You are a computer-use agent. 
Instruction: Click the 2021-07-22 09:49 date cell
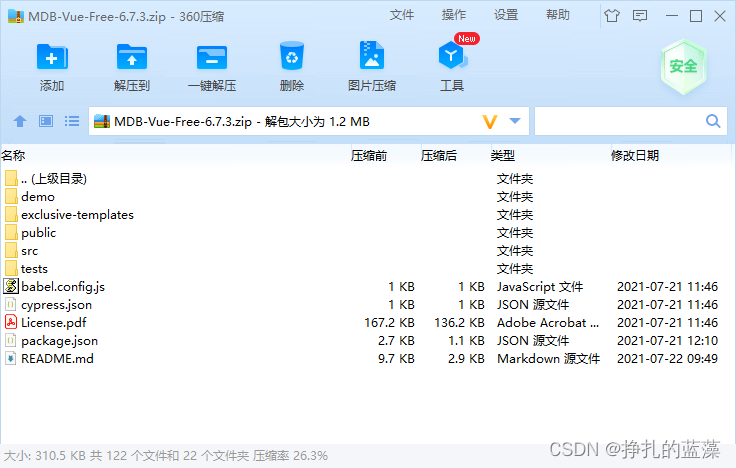point(667,359)
